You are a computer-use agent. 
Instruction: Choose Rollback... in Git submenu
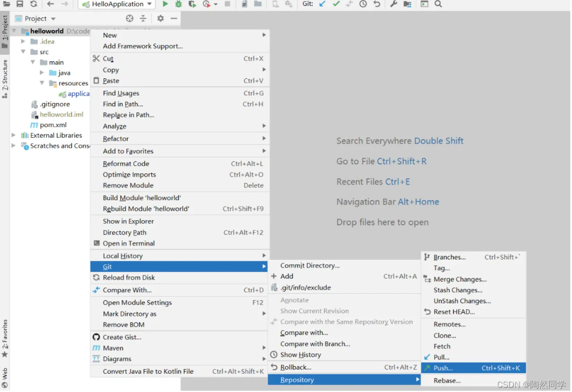[x=344, y=367]
